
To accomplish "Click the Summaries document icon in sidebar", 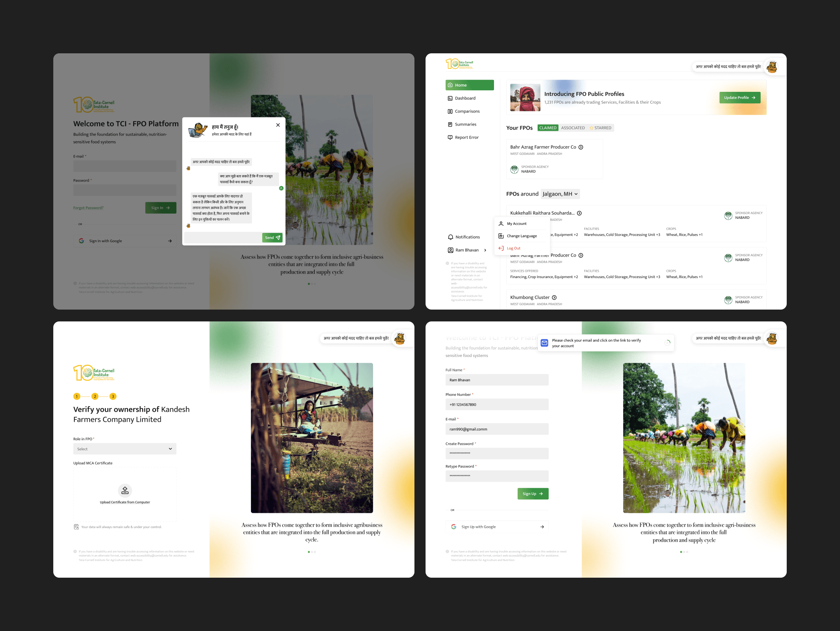I will 450,124.
